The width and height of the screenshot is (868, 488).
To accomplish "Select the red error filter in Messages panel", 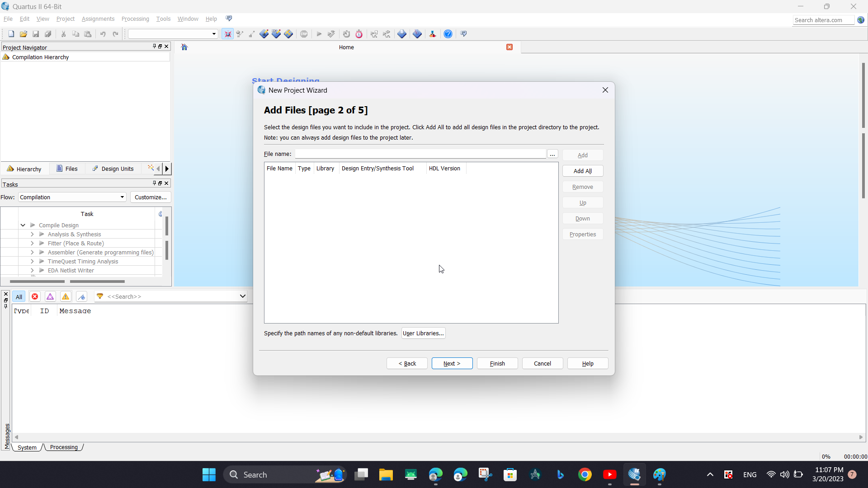I will click(x=35, y=296).
